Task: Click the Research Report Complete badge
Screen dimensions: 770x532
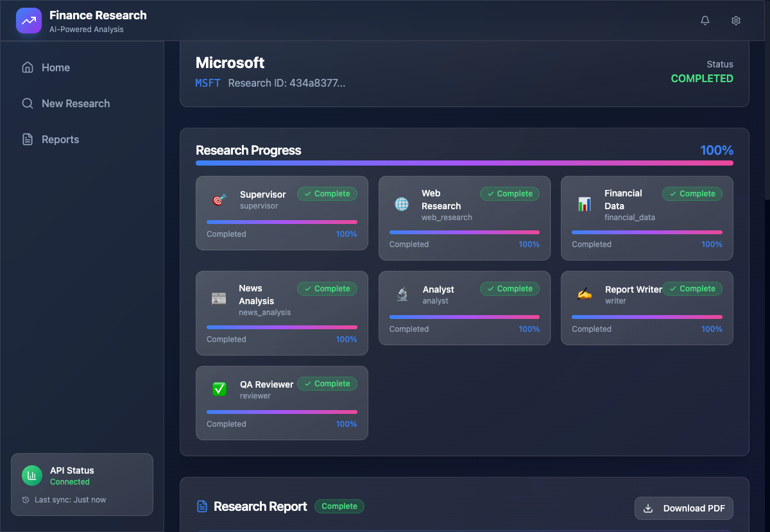Action: (x=339, y=506)
